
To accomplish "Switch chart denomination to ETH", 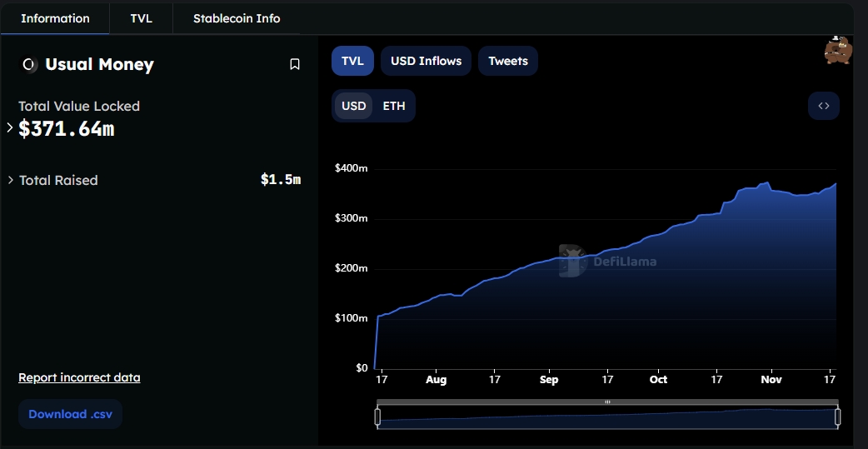I will (394, 106).
